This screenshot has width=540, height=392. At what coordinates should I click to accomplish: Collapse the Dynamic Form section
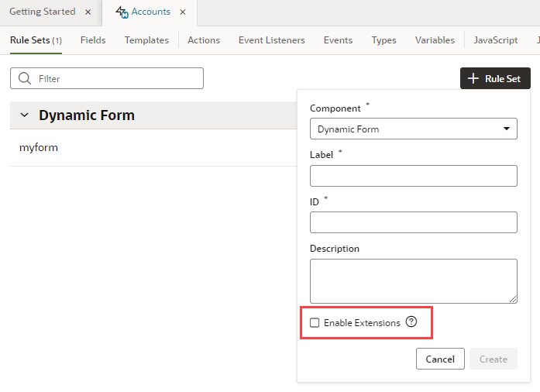(25, 115)
